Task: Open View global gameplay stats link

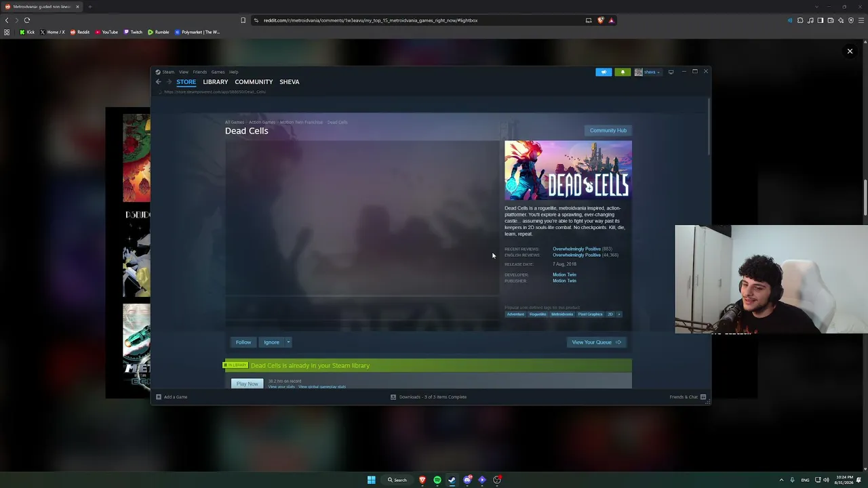Action: click(322, 387)
